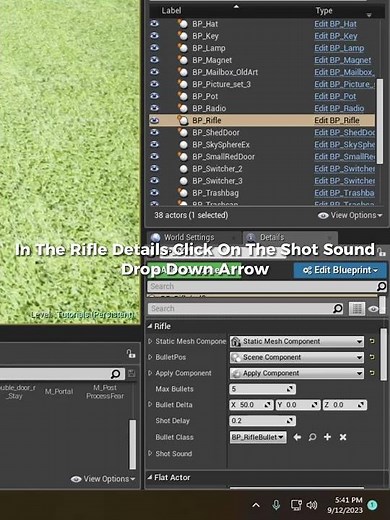Collapse the Flat Actor category
Screen dimensions: 390x520
coord(150,477)
